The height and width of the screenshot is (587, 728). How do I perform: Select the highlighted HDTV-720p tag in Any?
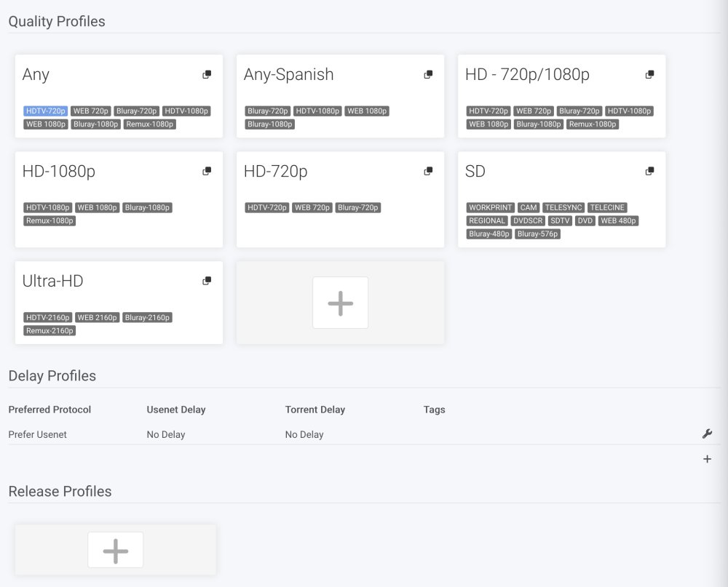pyautogui.click(x=45, y=111)
